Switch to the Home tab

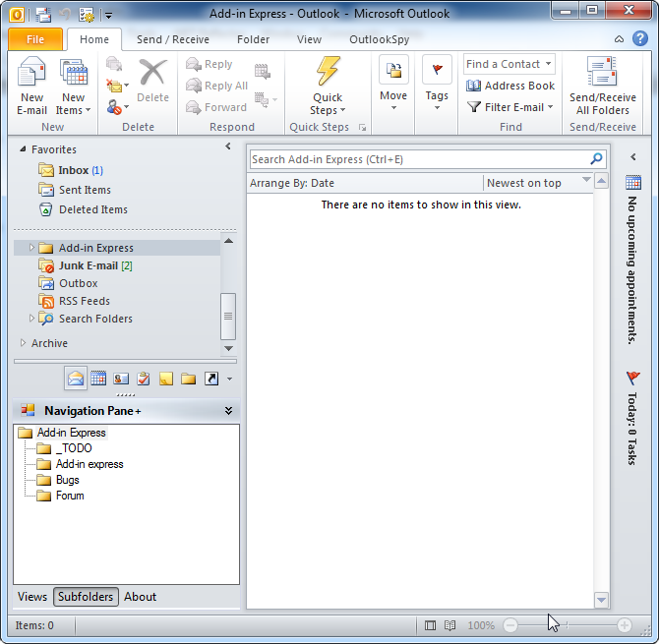click(94, 39)
